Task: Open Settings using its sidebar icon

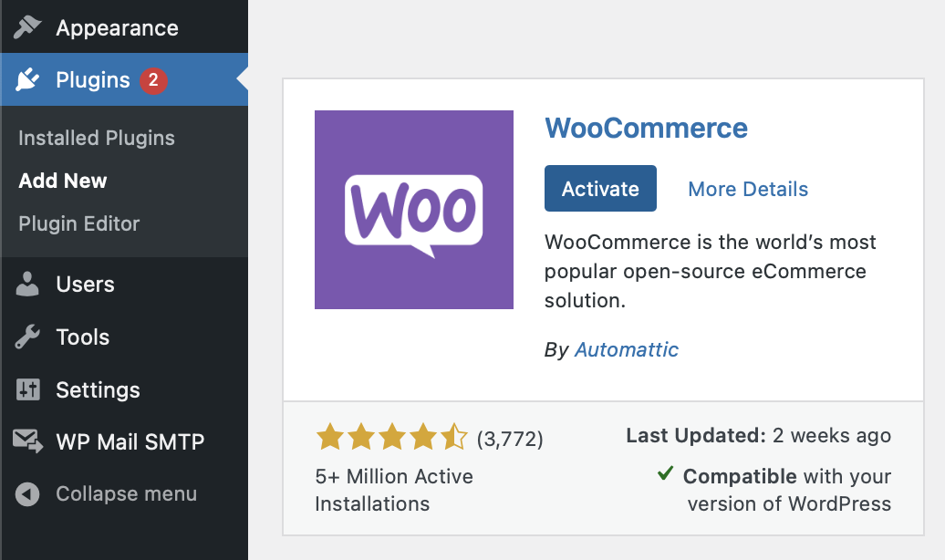Action: tap(28, 390)
